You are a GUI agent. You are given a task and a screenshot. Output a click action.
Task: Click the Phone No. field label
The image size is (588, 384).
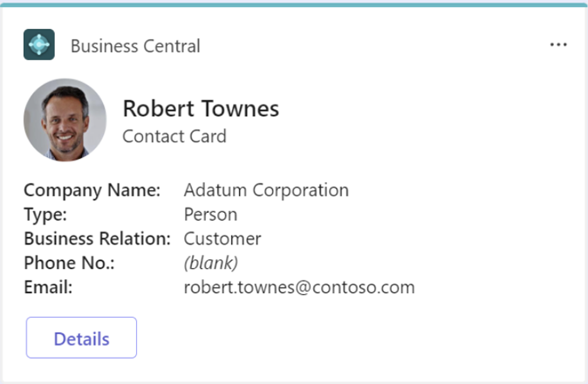69,263
